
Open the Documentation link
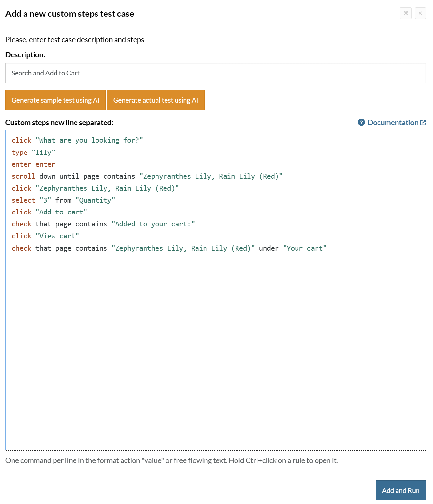tap(393, 123)
